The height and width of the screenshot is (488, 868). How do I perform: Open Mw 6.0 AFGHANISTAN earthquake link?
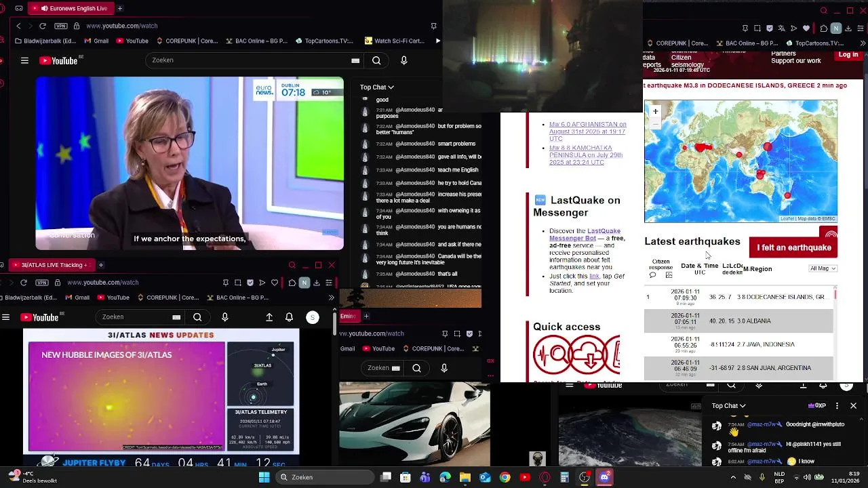(587, 131)
